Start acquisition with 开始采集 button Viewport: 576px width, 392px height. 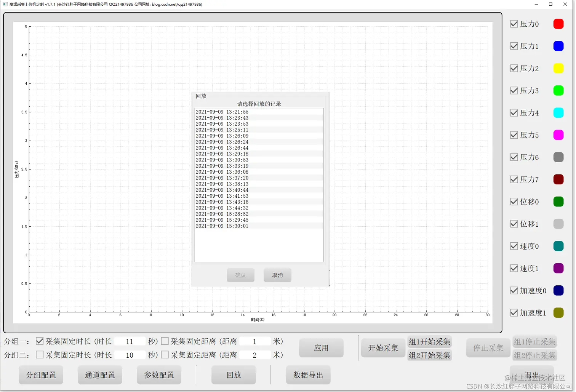point(383,348)
